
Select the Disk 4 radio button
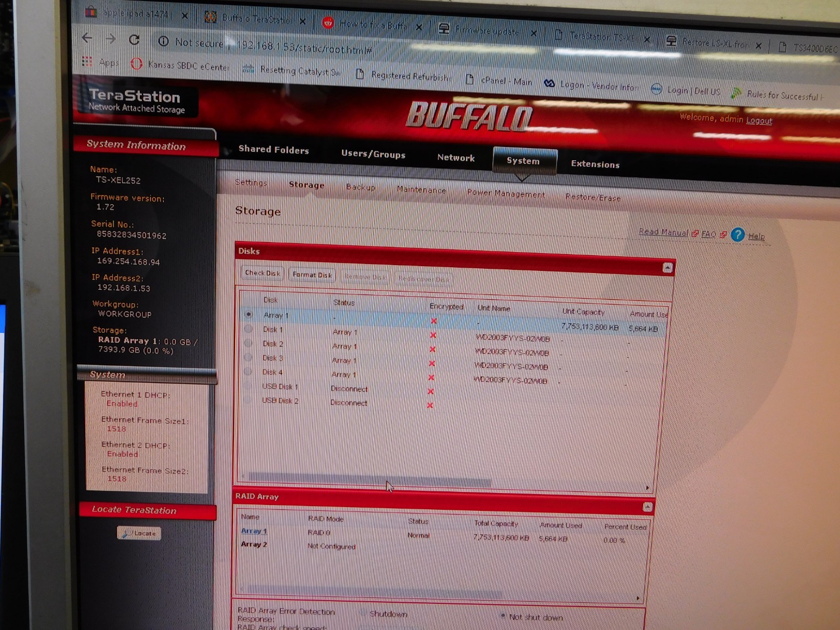248,371
